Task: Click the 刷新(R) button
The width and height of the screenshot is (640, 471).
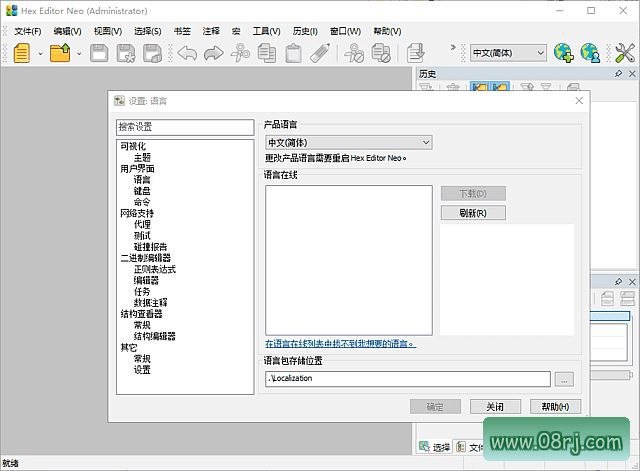Action: point(473,213)
